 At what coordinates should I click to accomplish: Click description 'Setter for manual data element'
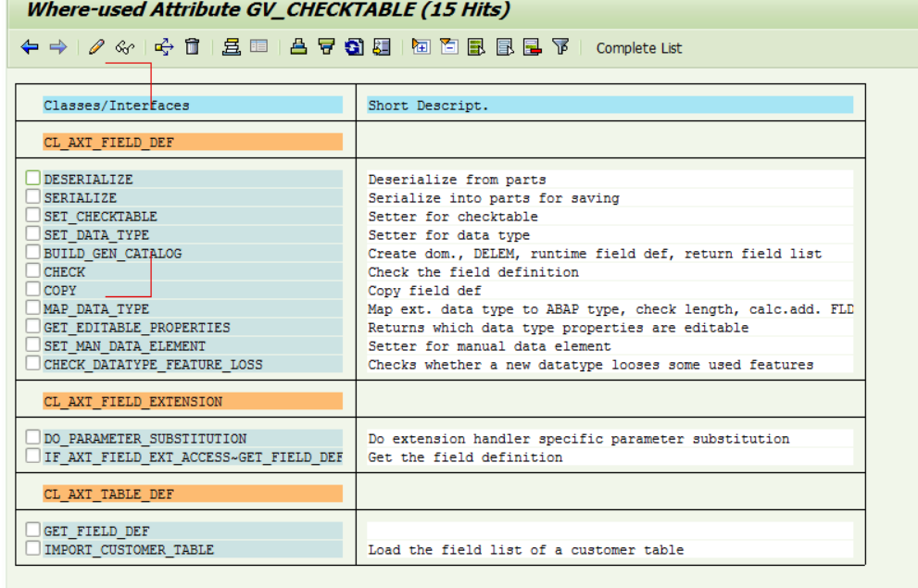point(489,346)
